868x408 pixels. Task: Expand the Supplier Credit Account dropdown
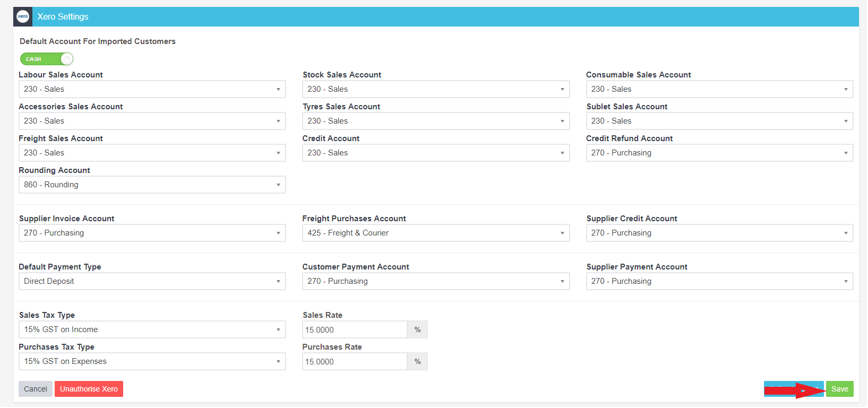(719, 233)
